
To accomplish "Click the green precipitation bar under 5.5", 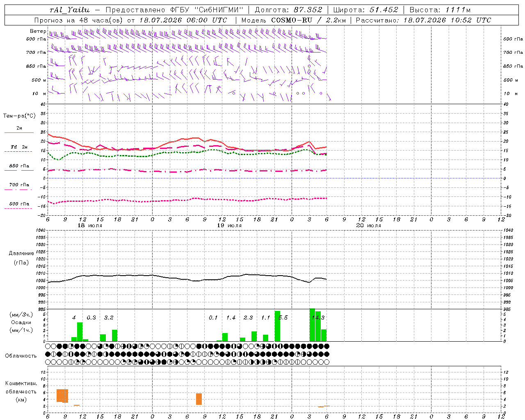I will [x=277, y=326].
